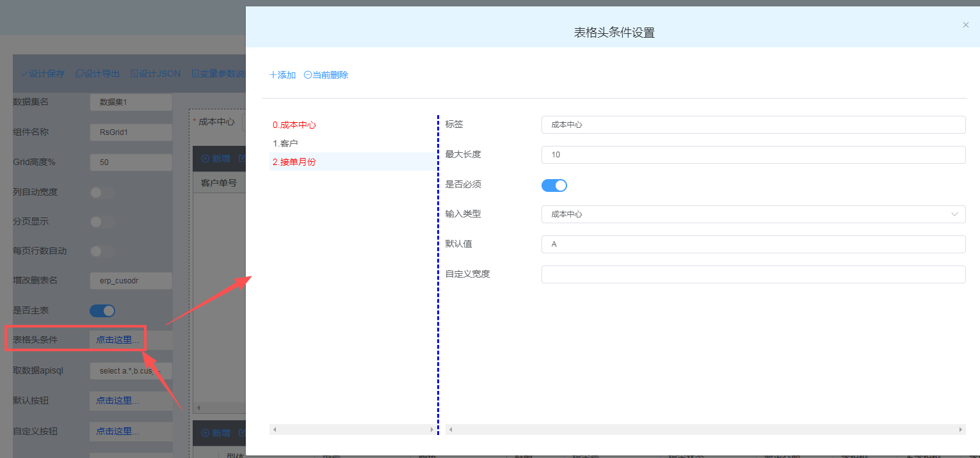
Task: Close the 表格头条件设置 dialog
Action: tap(965, 25)
